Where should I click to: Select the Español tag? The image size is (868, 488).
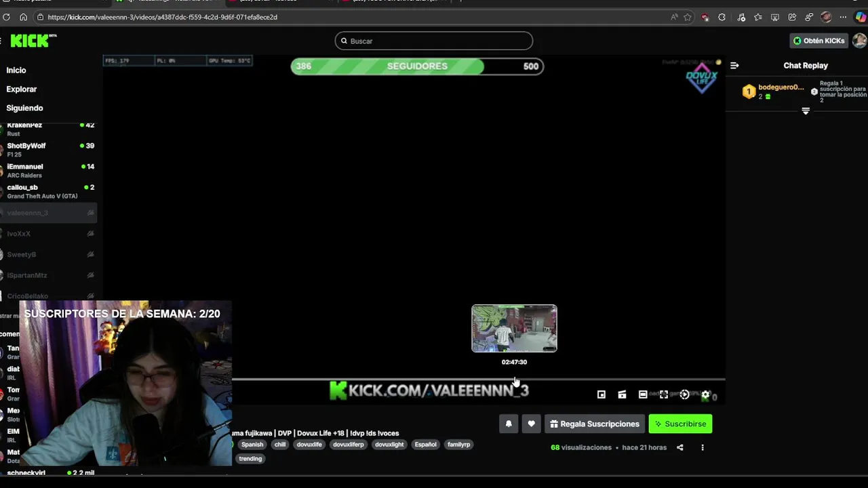point(426,445)
